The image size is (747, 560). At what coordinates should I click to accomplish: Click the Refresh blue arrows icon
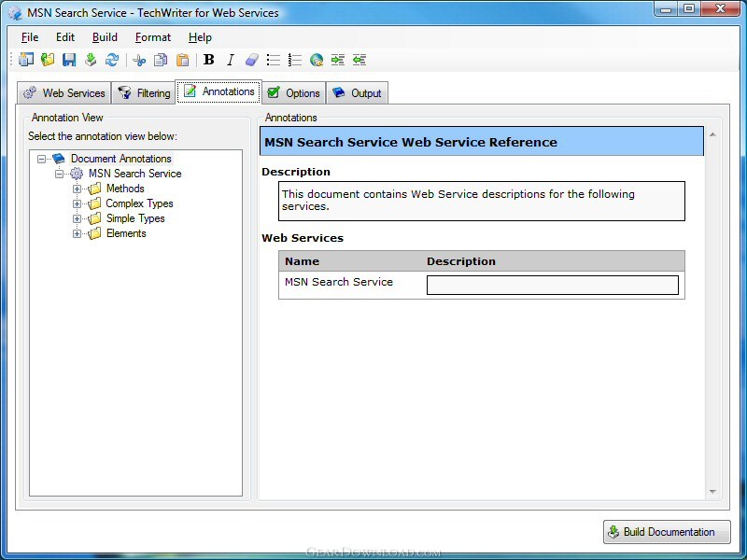112,60
